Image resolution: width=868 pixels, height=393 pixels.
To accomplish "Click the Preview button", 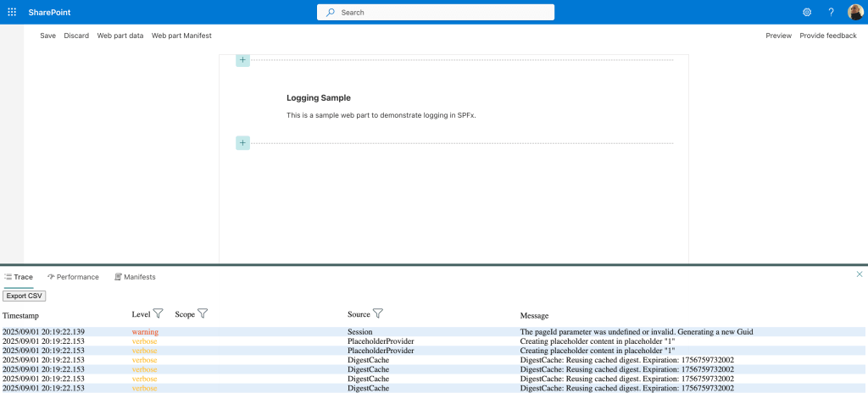I will pyautogui.click(x=778, y=36).
